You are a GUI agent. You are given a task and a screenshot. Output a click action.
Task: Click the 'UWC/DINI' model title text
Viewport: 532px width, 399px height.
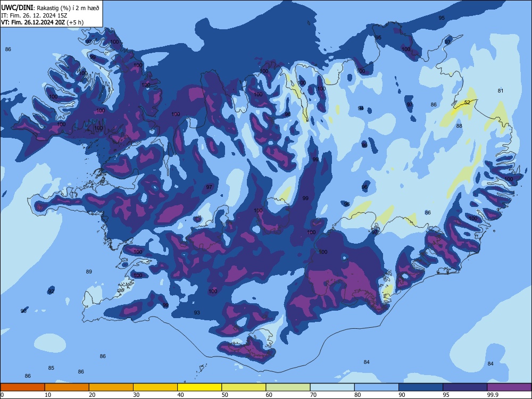point(17,8)
